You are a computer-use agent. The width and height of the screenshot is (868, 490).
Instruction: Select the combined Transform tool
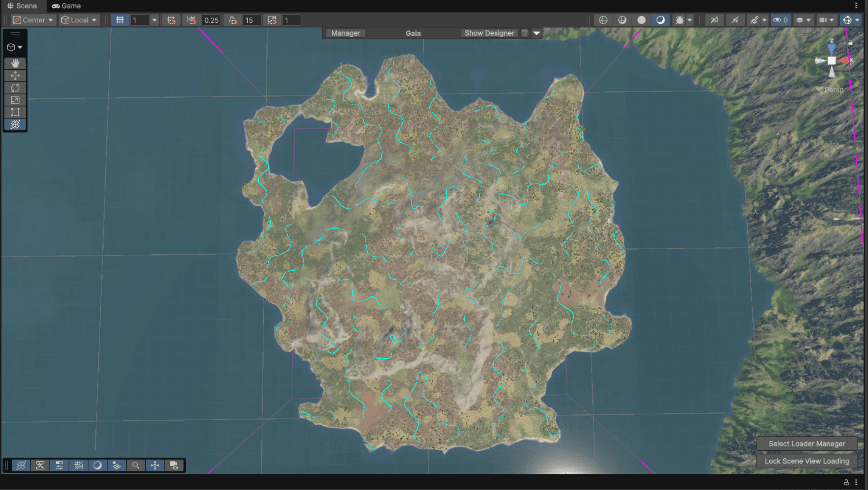coord(15,125)
